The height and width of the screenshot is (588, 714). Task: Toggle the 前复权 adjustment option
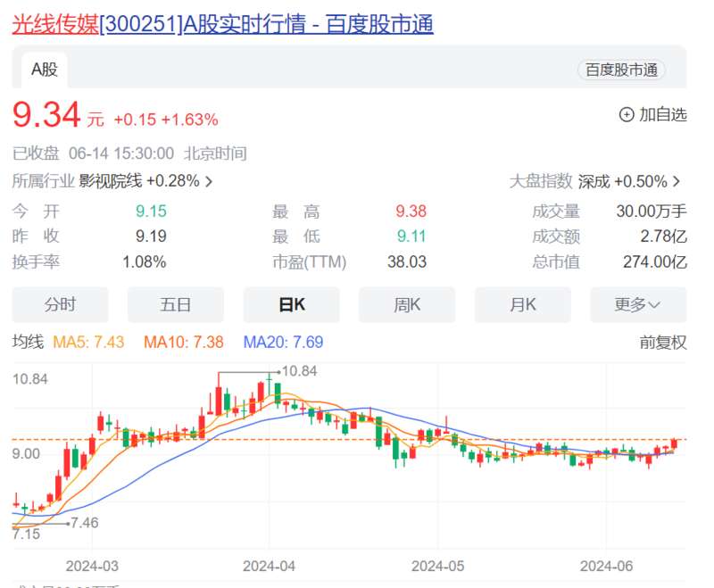tap(663, 343)
